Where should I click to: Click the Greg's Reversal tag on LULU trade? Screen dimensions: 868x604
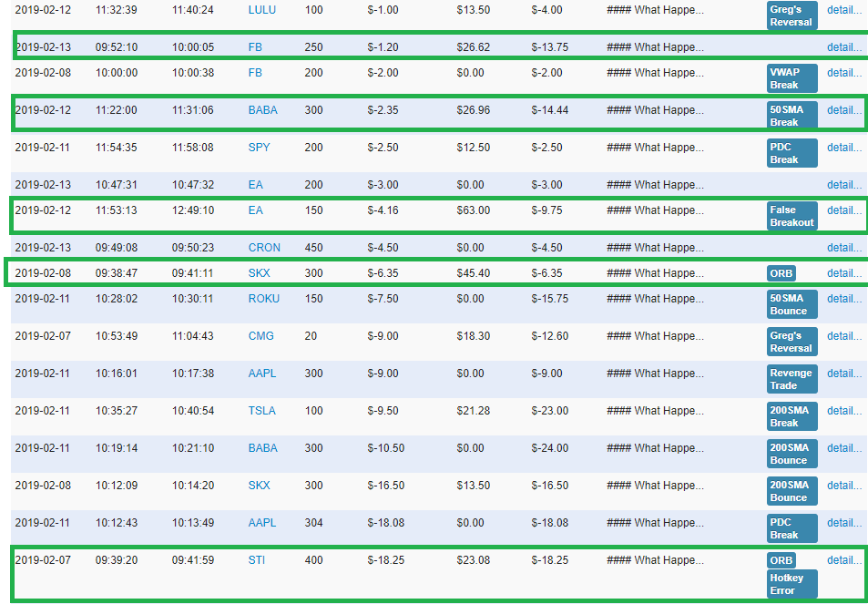tap(791, 15)
